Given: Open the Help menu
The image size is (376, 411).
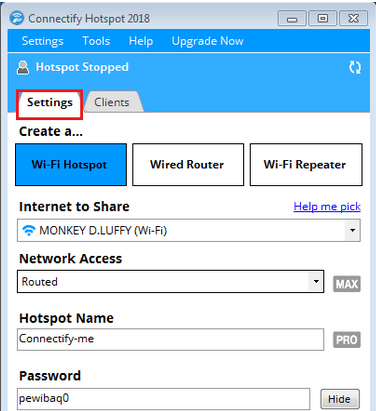Looking at the screenshot, I should [x=141, y=41].
